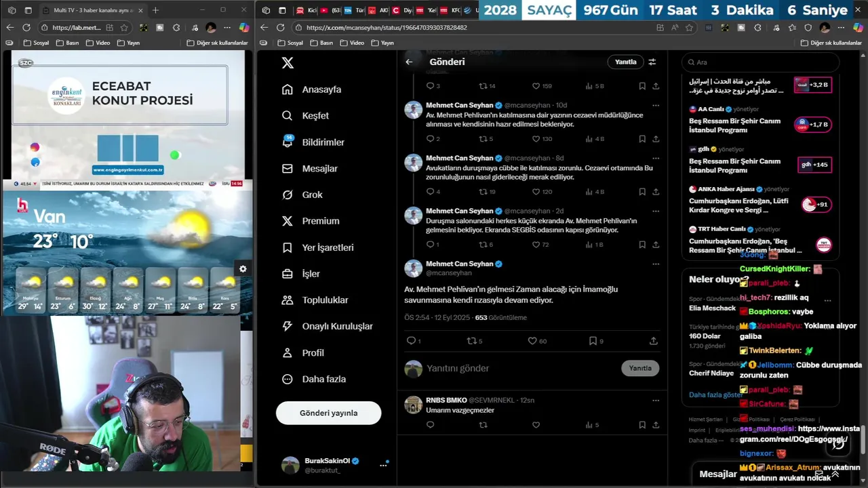Open more options on 2d tweet
868x488 pixels.
coord(656,211)
